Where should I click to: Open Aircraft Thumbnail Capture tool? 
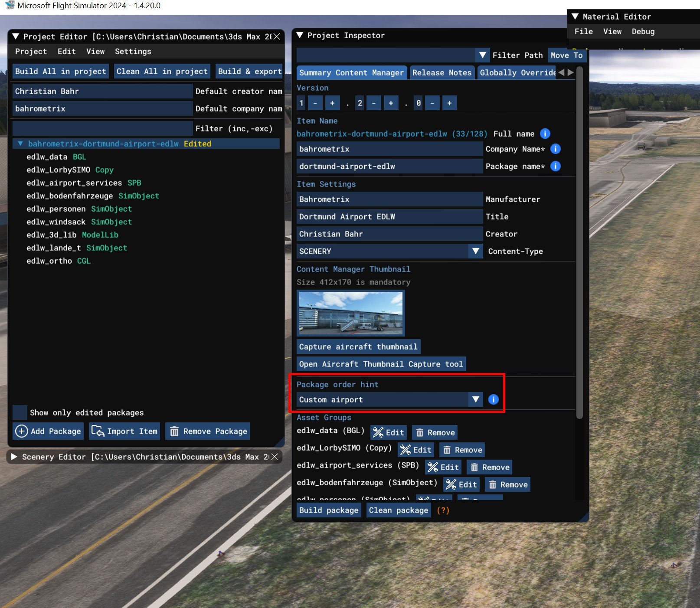381,364
